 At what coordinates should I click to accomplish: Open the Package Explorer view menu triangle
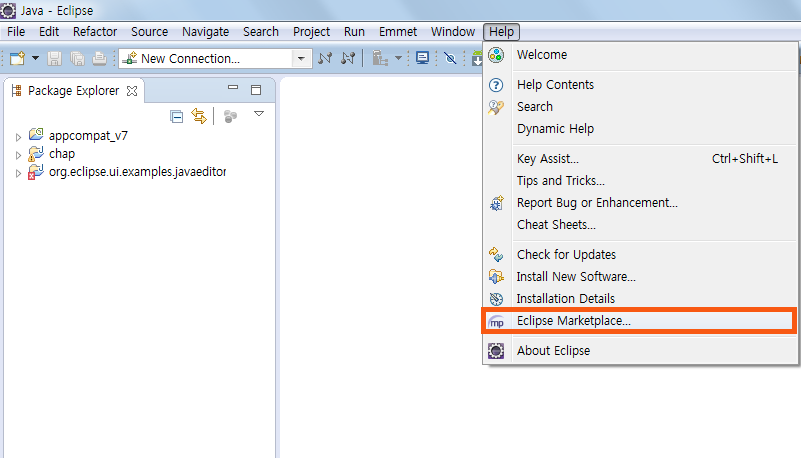(259, 113)
